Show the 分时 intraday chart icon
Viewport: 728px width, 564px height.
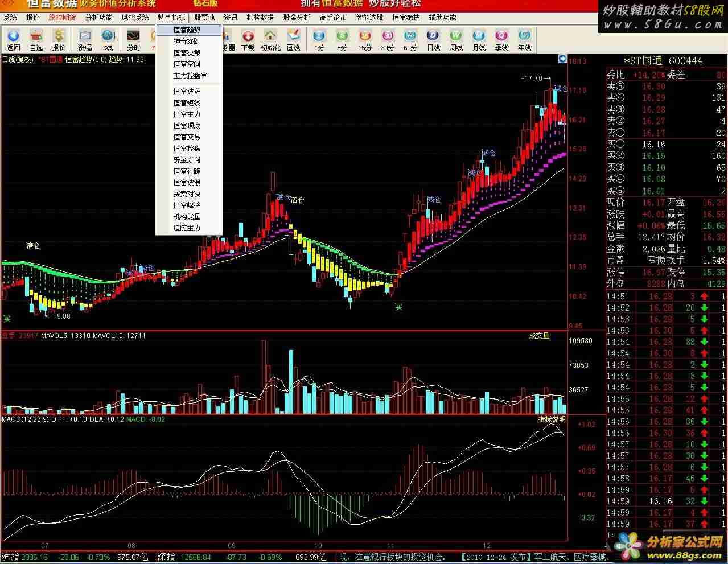134,40
